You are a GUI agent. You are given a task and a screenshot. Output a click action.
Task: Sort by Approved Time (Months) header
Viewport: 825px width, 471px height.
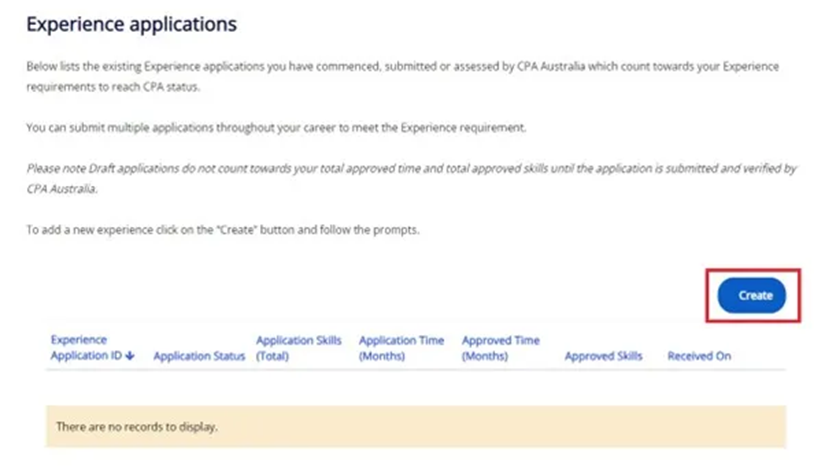coord(501,348)
